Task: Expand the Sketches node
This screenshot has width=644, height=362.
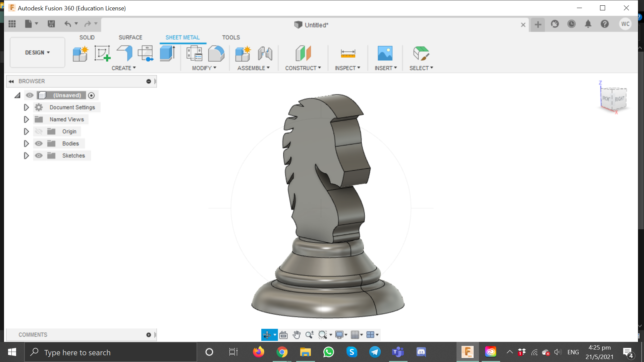Action: point(26,156)
